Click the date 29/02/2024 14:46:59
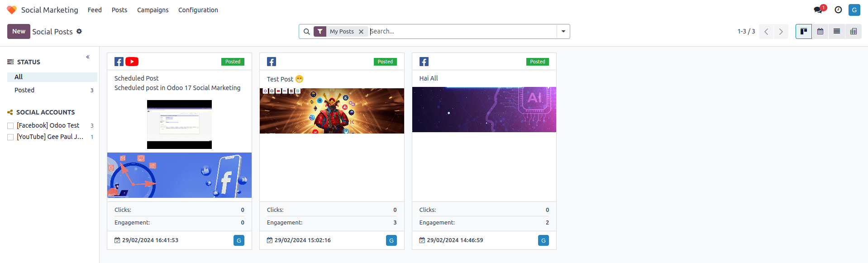This screenshot has width=868, height=263. [x=455, y=240]
